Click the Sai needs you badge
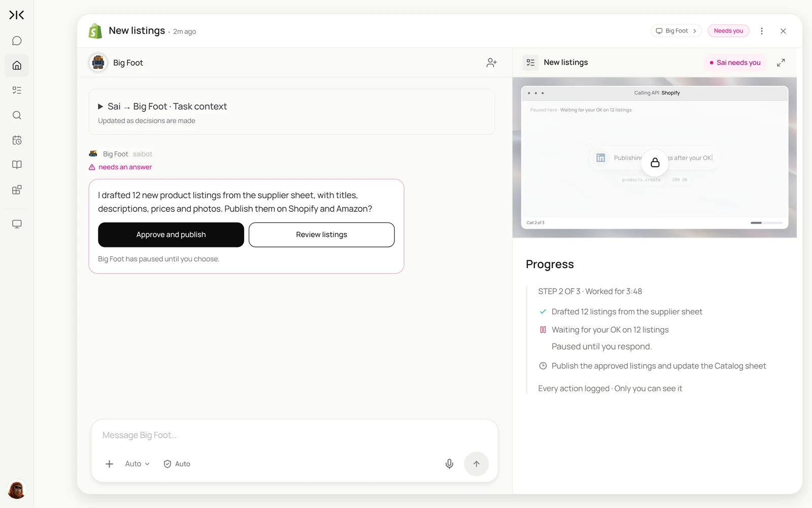 pos(734,62)
